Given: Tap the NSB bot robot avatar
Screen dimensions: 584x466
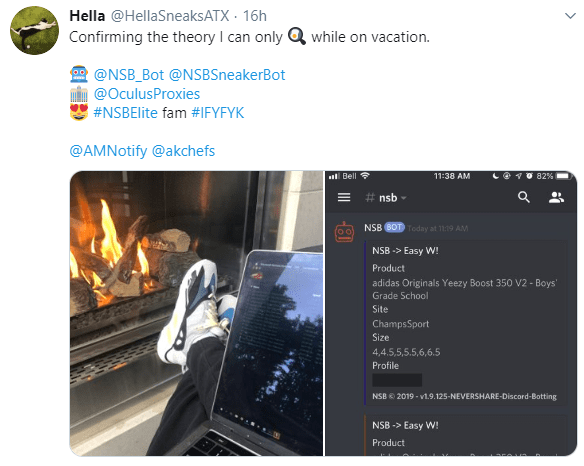Looking at the screenshot, I should click(x=344, y=232).
